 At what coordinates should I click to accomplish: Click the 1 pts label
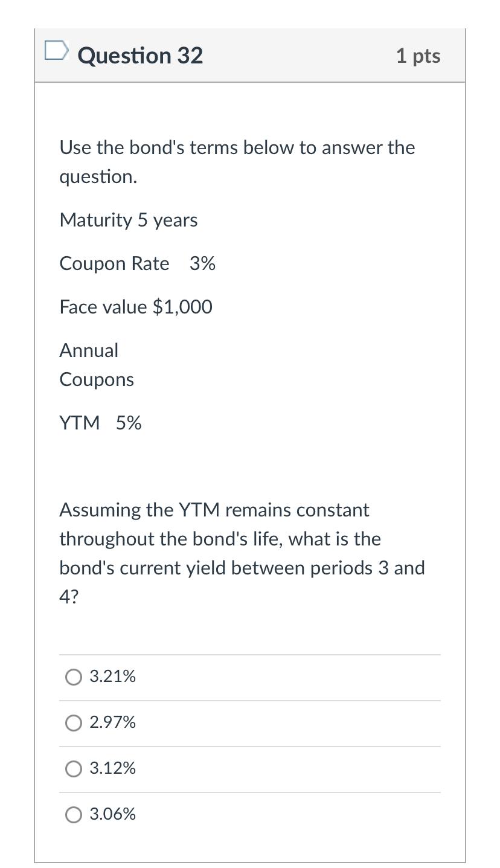pyautogui.click(x=418, y=56)
